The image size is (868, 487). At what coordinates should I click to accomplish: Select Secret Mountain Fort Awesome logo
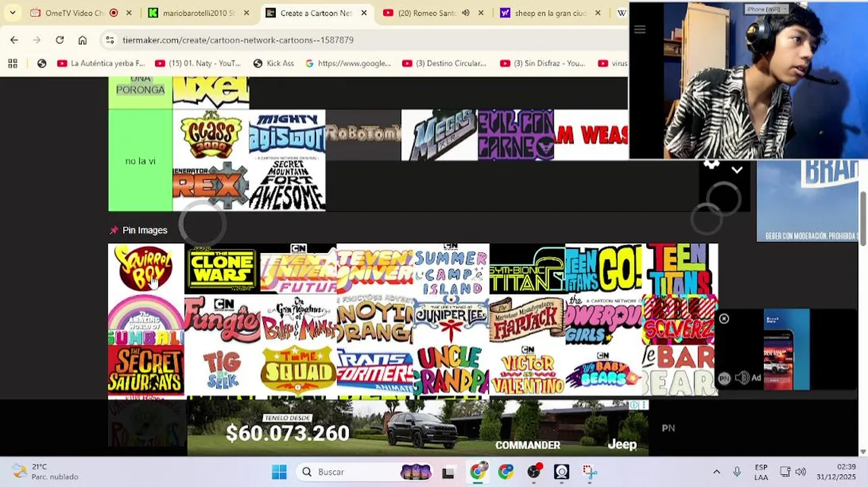[287, 186]
